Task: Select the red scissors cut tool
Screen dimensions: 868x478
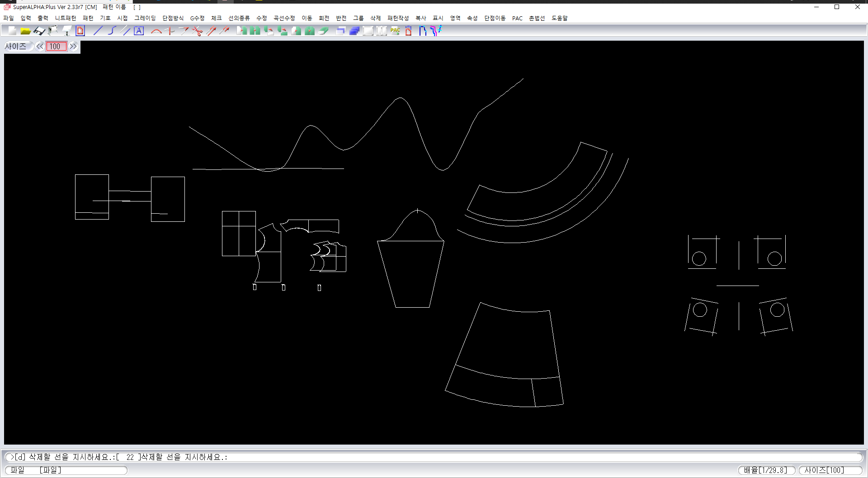Action: tap(197, 31)
